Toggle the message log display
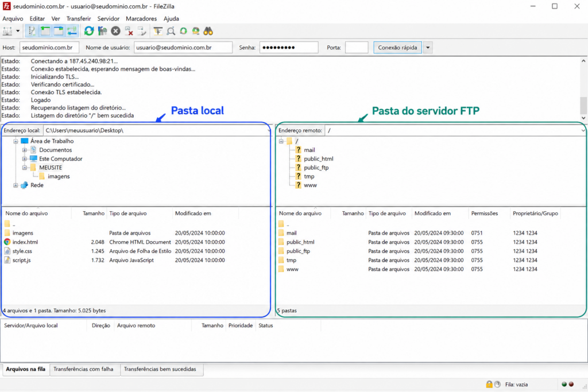 (32, 32)
